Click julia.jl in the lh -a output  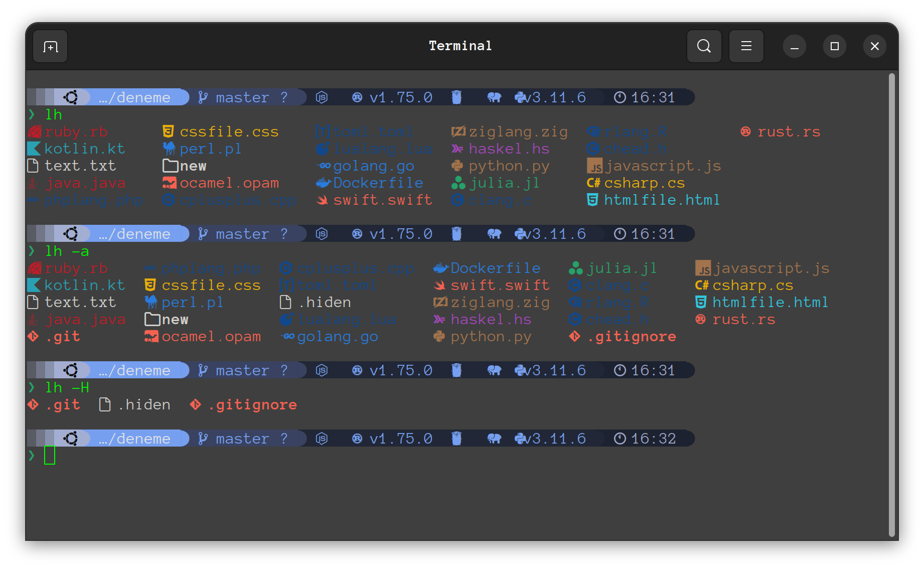point(622,268)
